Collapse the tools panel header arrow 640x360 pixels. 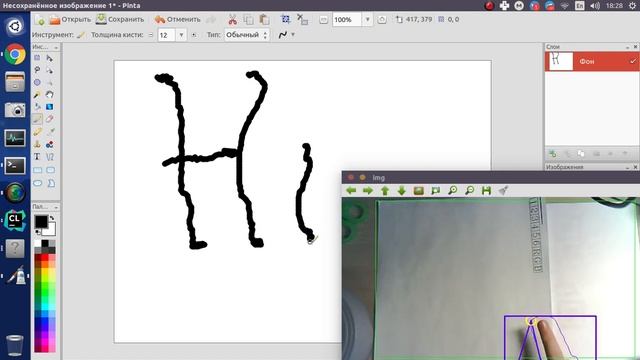pos(56,47)
